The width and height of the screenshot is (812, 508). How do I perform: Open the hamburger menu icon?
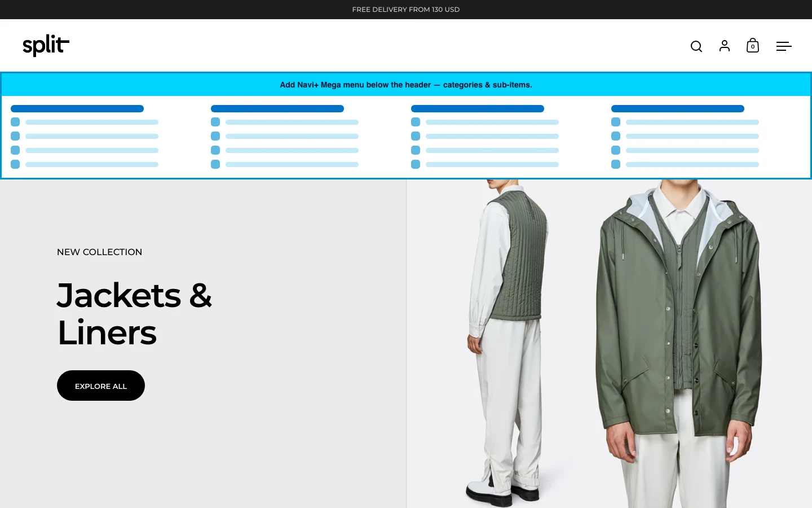[x=784, y=46]
